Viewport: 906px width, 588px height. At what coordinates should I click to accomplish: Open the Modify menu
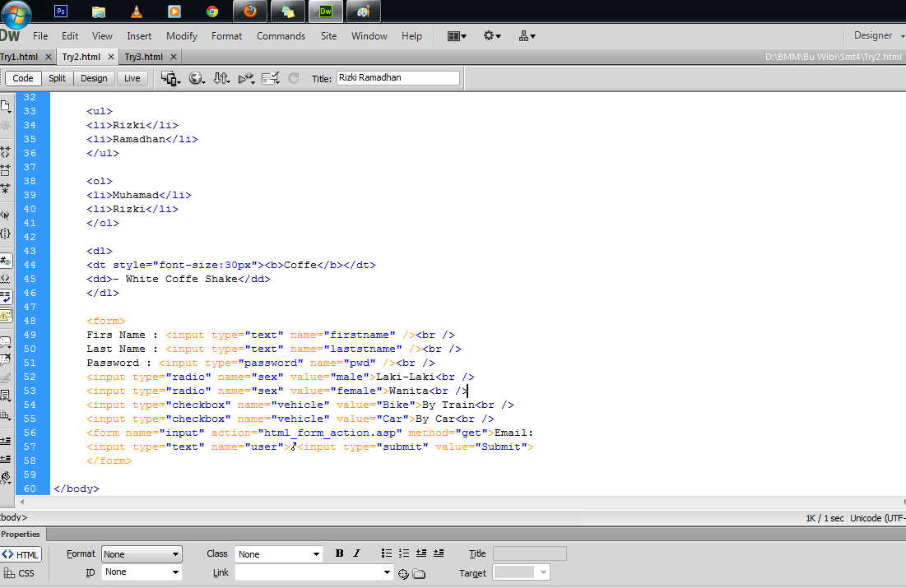click(x=182, y=36)
